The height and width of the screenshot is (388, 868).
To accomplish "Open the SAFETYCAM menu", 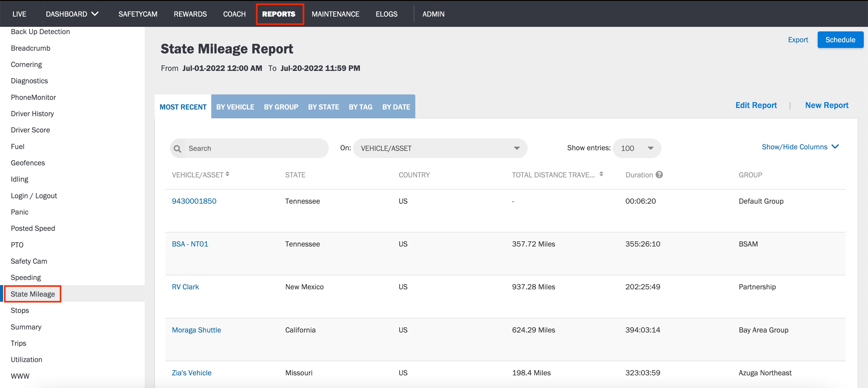I will (138, 14).
